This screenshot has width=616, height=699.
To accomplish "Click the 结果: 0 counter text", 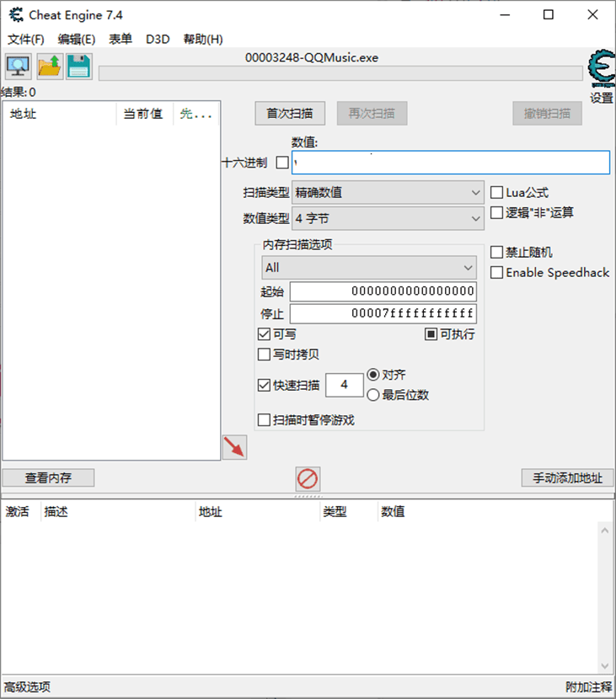I will pos(19,93).
